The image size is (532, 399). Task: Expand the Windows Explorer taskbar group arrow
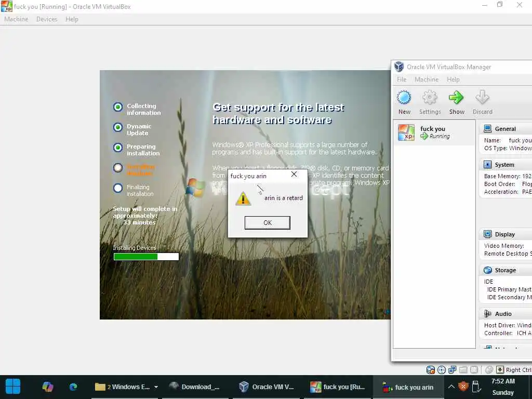(156, 387)
